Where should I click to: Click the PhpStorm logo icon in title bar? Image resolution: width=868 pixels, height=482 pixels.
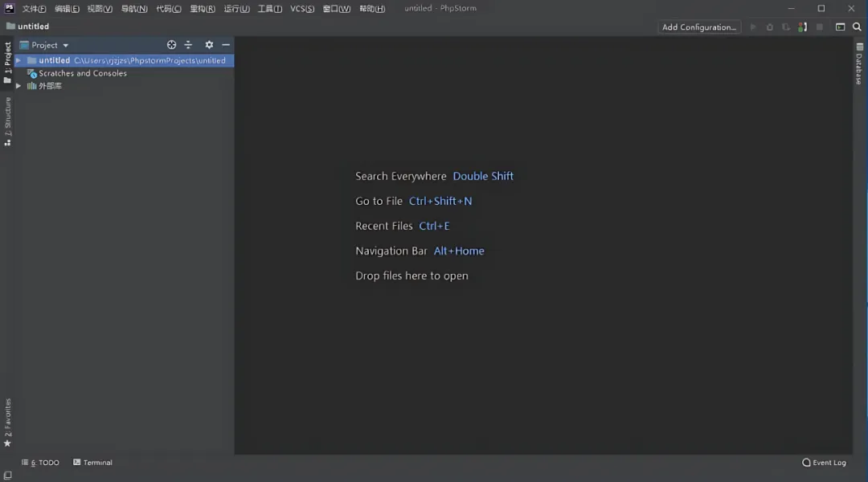10,8
